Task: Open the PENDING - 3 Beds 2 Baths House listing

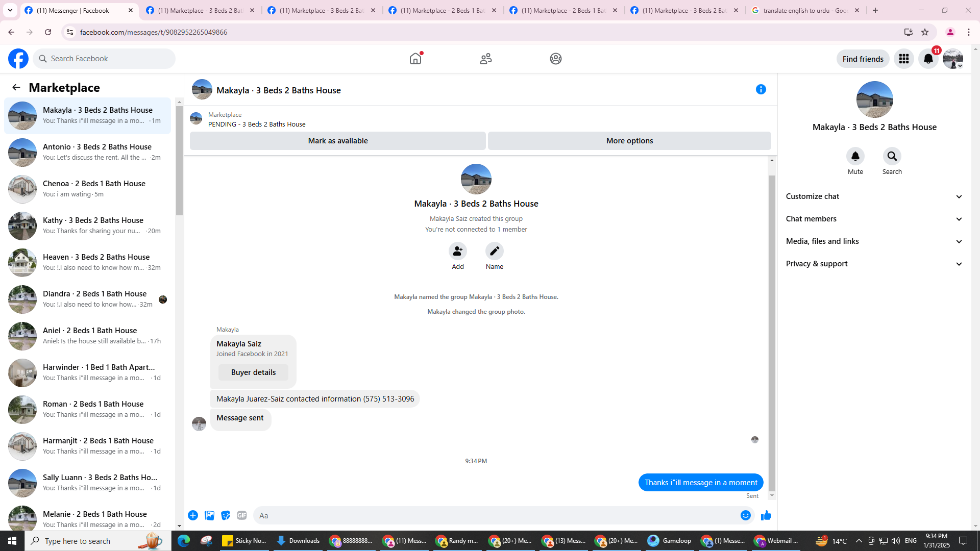Action: coord(257,124)
